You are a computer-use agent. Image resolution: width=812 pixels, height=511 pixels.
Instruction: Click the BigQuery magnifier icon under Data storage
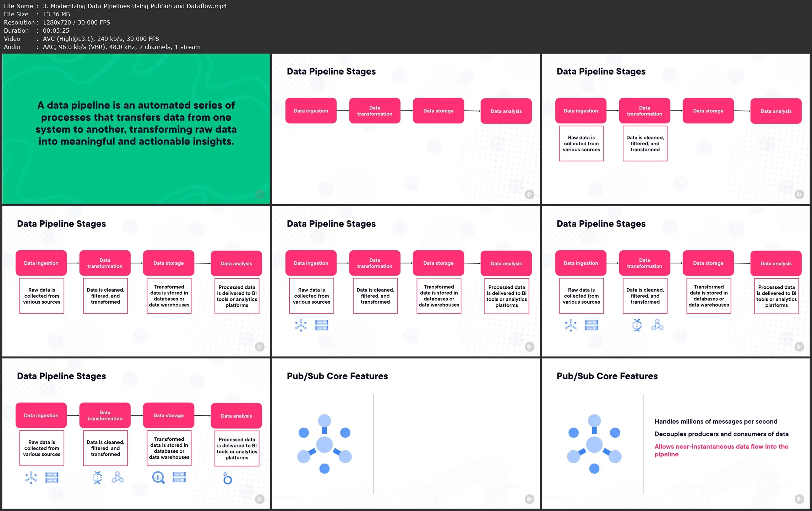158,478
